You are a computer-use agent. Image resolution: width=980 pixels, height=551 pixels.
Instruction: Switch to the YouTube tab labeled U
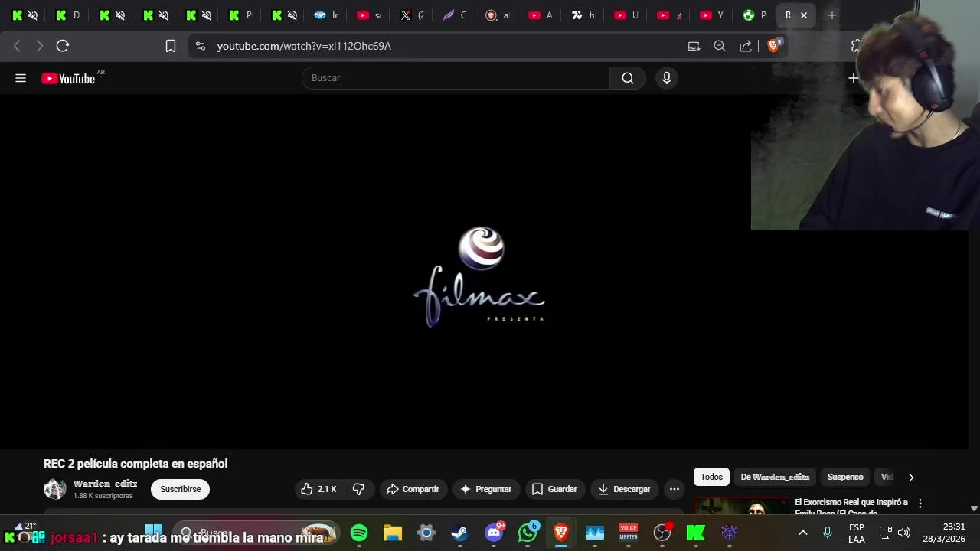click(x=626, y=15)
